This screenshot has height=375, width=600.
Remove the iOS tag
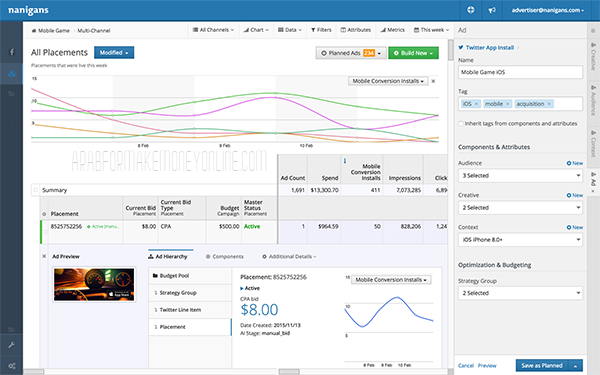(x=476, y=104)
